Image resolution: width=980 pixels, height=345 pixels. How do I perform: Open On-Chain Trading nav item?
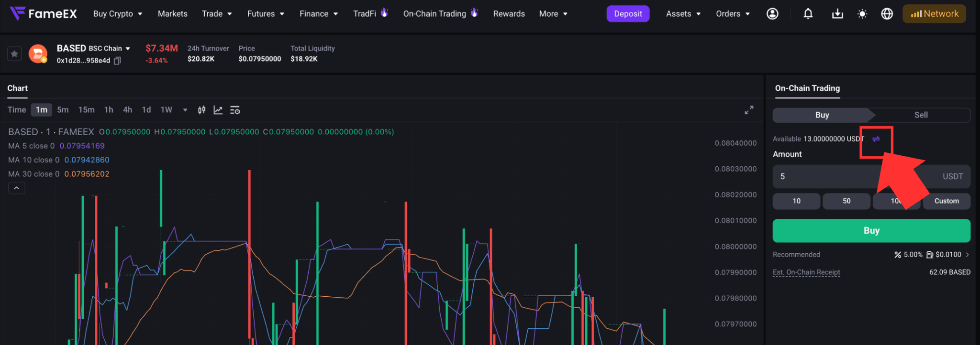[x=440, y=14]
